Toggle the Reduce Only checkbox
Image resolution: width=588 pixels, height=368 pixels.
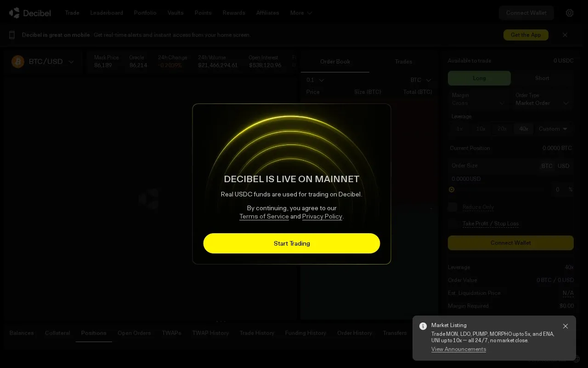[452, 207]
